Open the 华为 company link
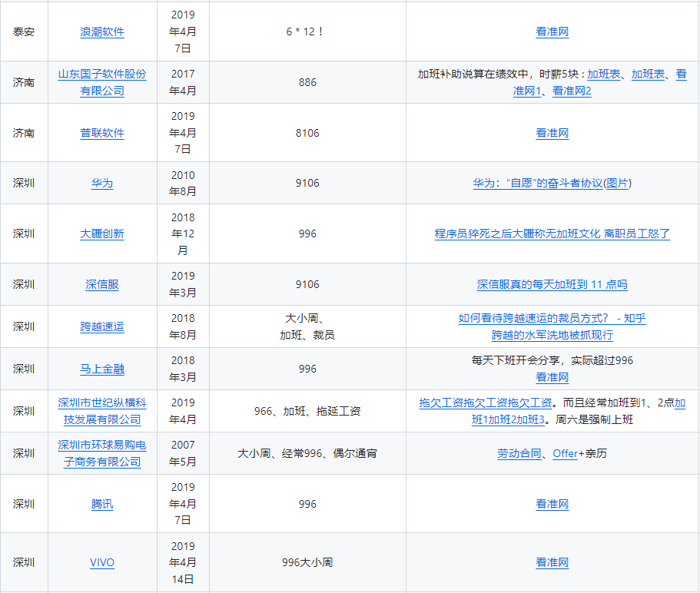Screen dimensions: 700x593 pos(102,183)
